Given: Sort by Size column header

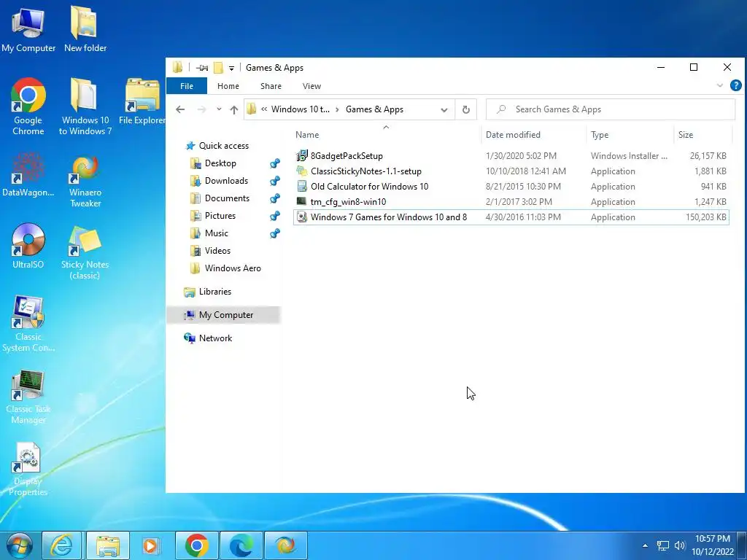Looking at the screenshot, I should [703, 135].
